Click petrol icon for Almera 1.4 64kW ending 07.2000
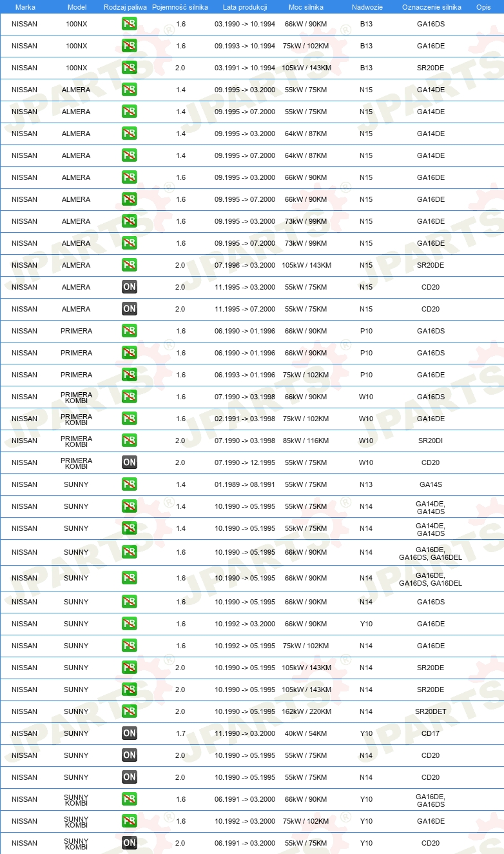The width and height of the screenshot is (504, 854). coord(130,155)
